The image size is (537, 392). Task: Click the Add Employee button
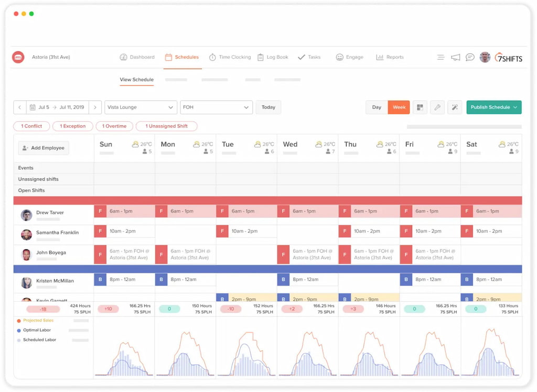click(42, 148)
